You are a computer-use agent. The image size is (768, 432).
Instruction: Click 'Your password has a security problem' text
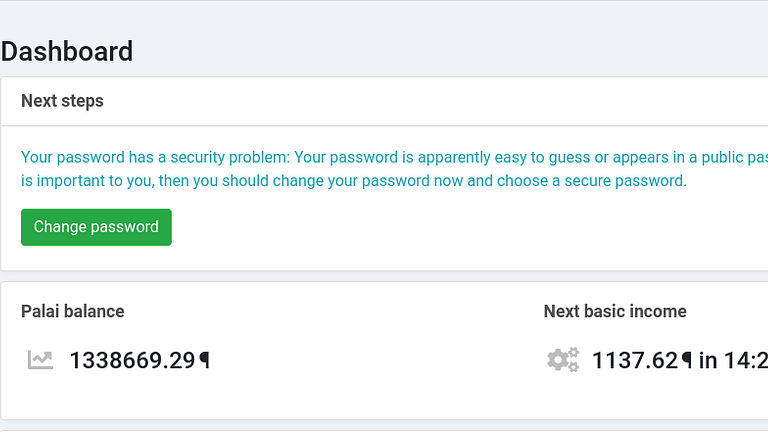155,157
